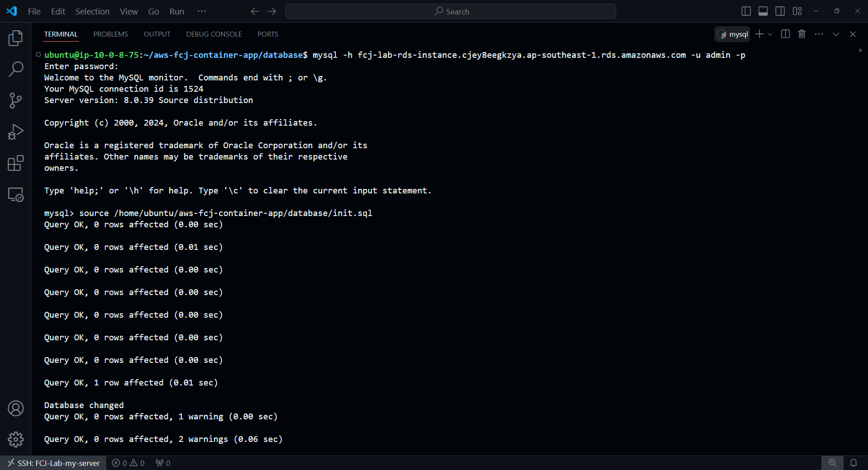The width and height of the screenshot is (868, 470).
Task: Open the Manage gear menu
Action: [16, 439]
